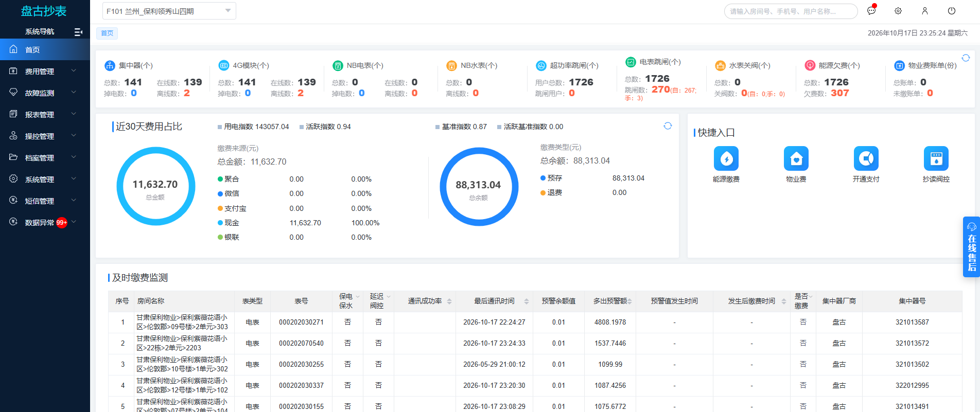This screenshot has width=980, height=412.
Task: Focus the room number search field
Action: click(791, 11)
